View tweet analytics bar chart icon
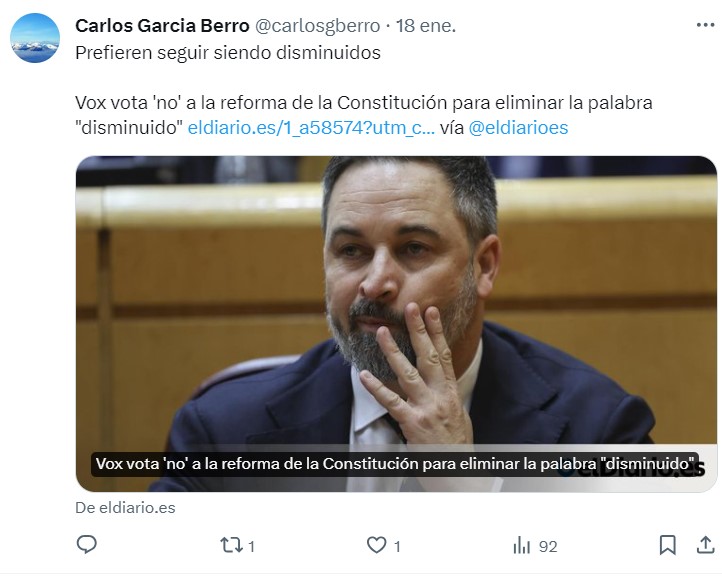Image resolution: width=722 pixels, height=577 pixels. [x=521, y=546]
